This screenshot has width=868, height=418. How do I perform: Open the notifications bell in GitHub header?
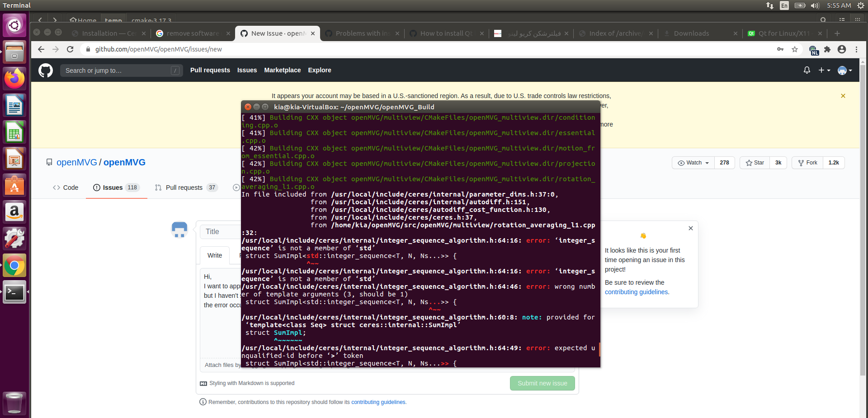(807, 70)
